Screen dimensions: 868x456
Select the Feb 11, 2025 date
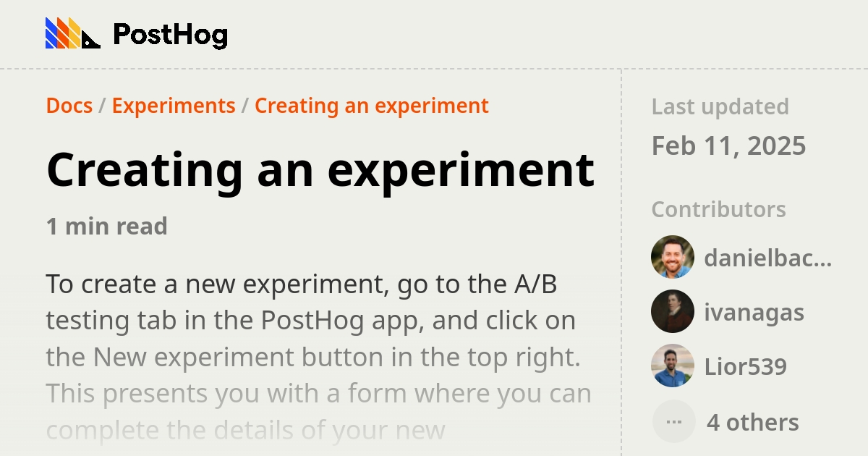728,146
